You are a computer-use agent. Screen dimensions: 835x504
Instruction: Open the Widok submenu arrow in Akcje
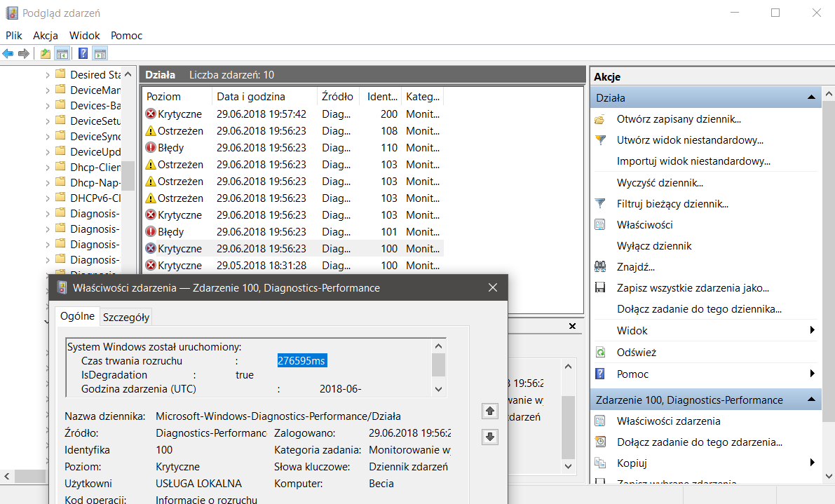point(812,330)
